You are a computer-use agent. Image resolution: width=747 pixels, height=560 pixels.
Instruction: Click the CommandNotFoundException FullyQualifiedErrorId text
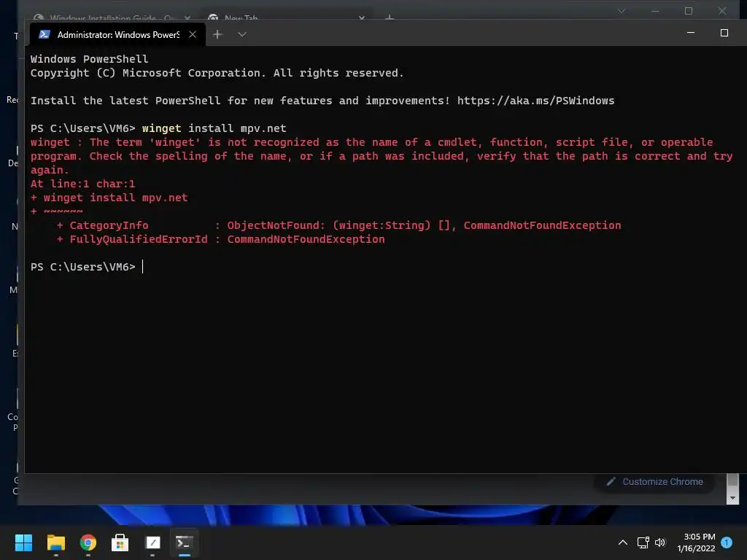[x=306, y=239]
